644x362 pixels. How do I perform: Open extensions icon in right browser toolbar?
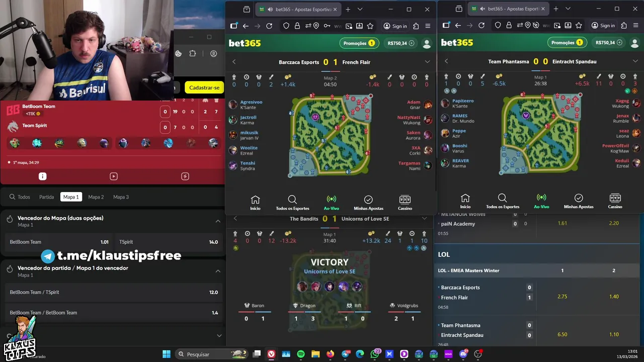click(624, 26)
